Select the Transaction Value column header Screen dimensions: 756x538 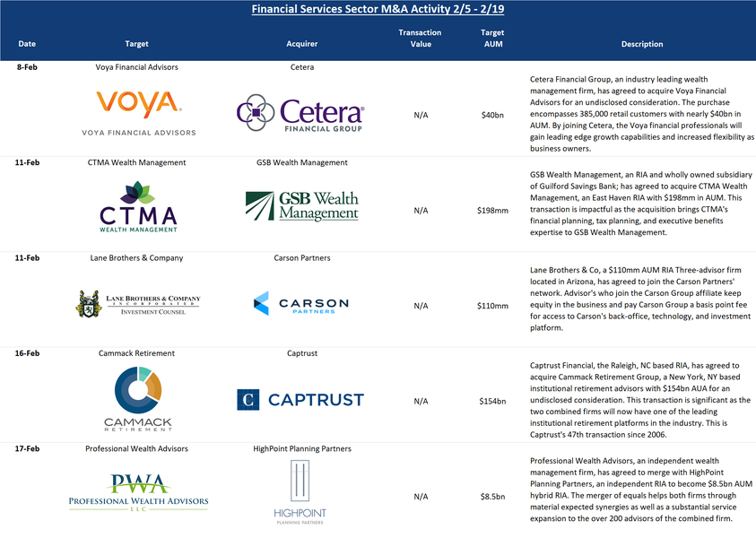420,38
